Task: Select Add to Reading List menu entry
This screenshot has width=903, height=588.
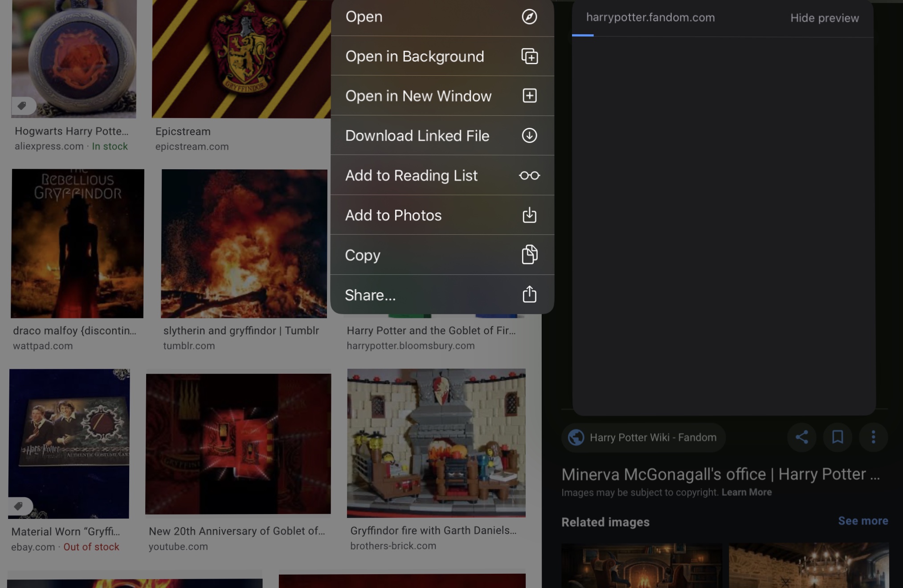Action: [x=411, y=176]
